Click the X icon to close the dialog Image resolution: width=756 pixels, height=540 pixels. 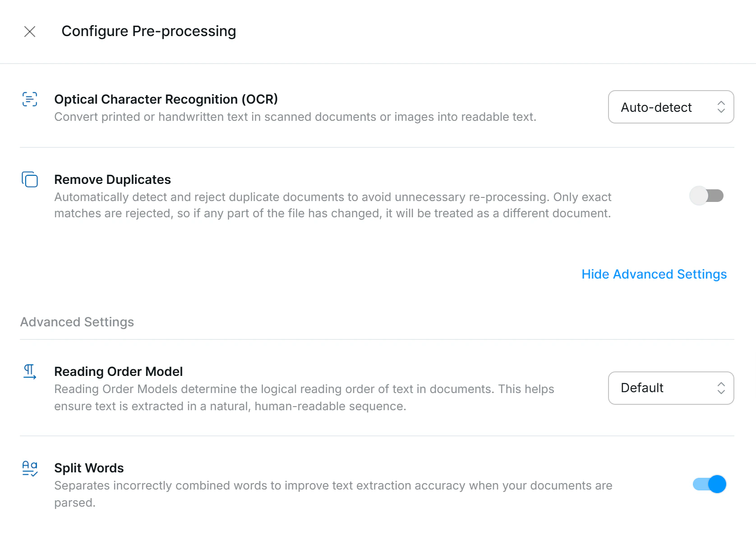30,32
